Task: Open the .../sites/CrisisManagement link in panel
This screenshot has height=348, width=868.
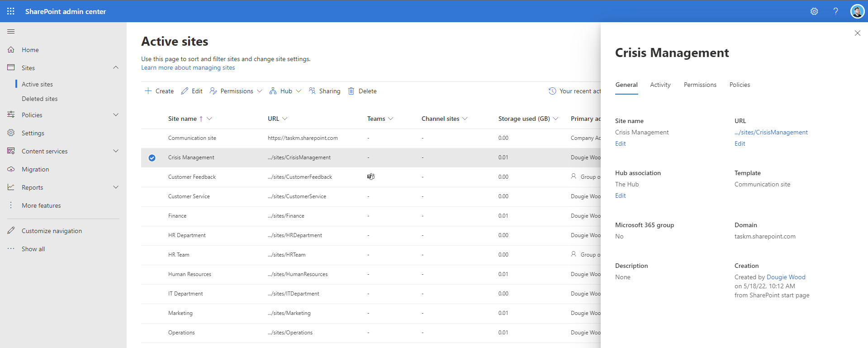Action: [771, 132]
